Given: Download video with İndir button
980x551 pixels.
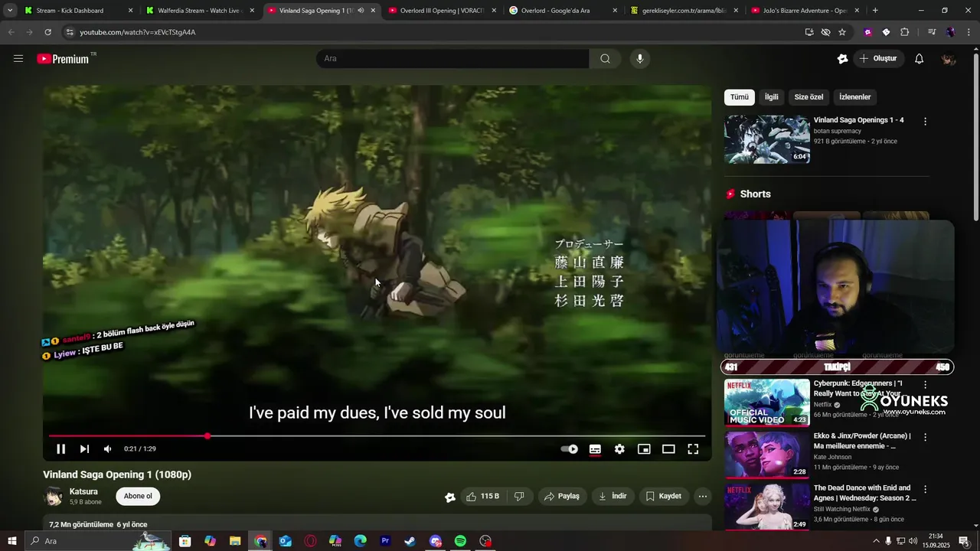Looking at the screenshot, I should click(x=612, y=497).
